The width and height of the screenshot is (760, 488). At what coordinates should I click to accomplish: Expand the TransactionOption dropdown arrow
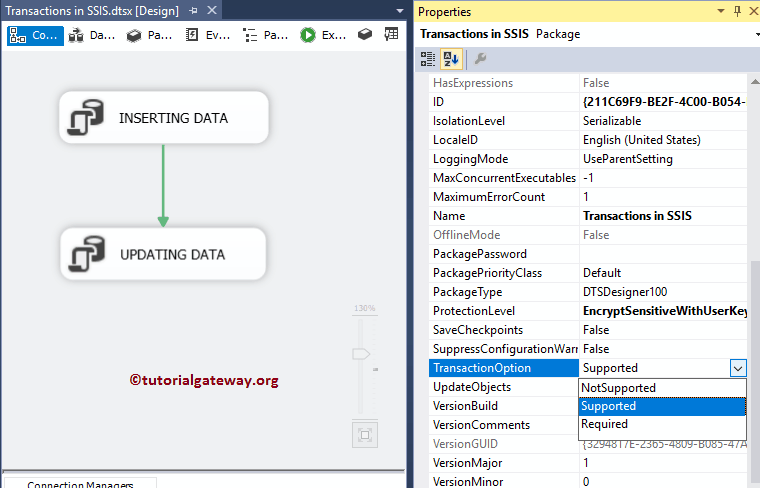(738, 368)
